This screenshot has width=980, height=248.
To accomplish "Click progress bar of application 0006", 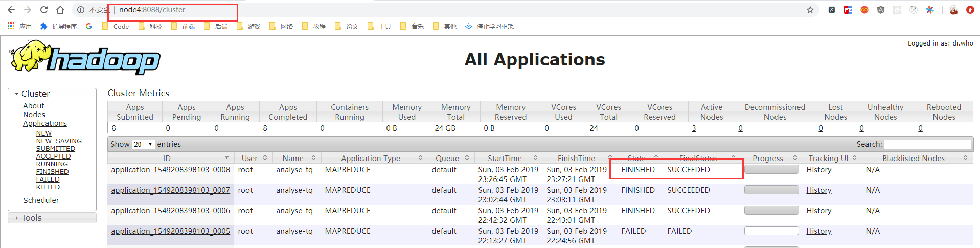I will click(x=771, y=210).
